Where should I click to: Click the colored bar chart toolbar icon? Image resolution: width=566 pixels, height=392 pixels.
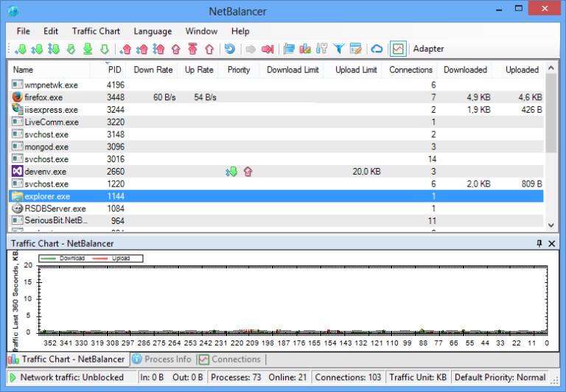point(305,49)
